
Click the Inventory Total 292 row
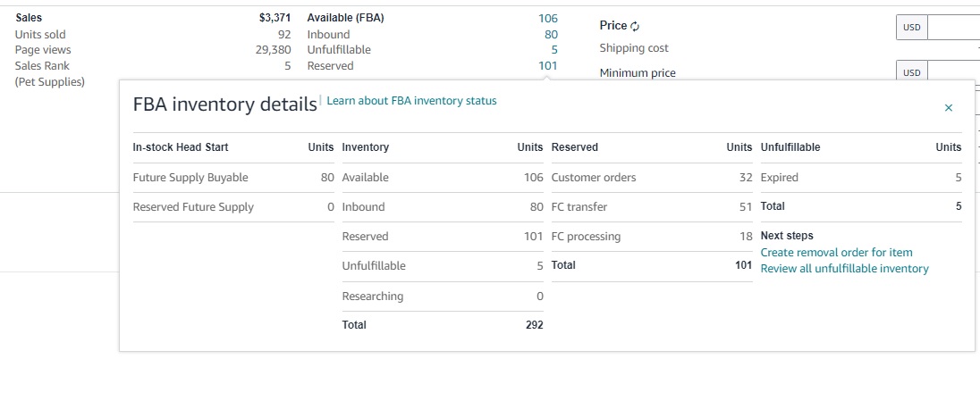(443, 325)
